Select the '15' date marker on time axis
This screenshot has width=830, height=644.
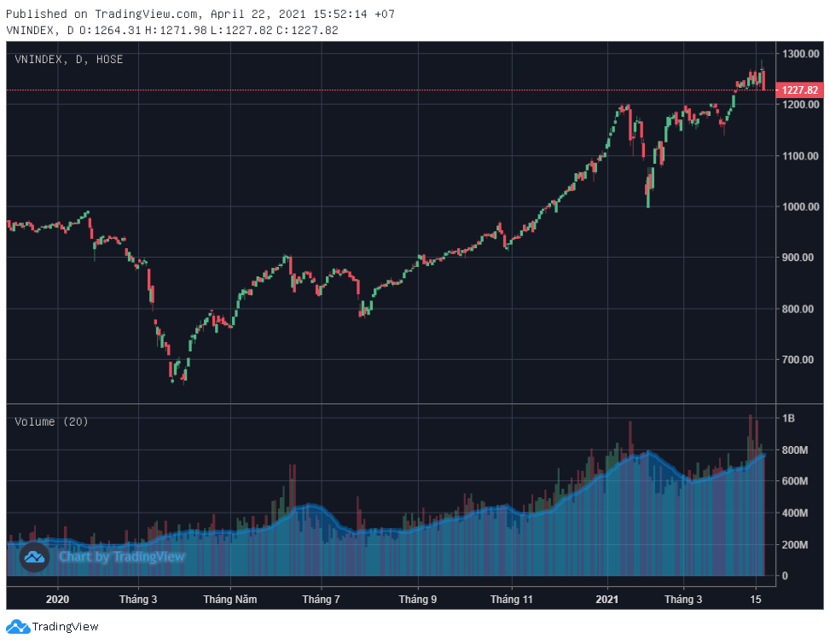[x=757, y=600]
